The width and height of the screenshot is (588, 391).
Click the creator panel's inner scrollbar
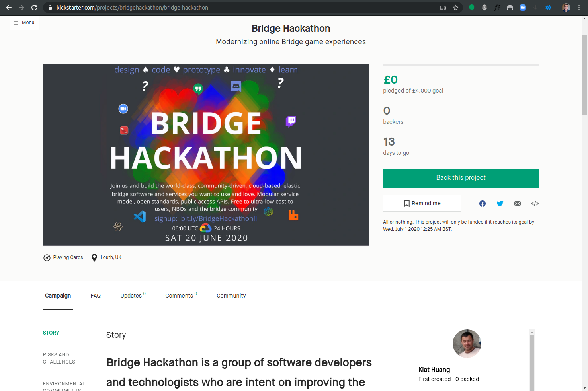pyautogui.click(x=532, y=362)
